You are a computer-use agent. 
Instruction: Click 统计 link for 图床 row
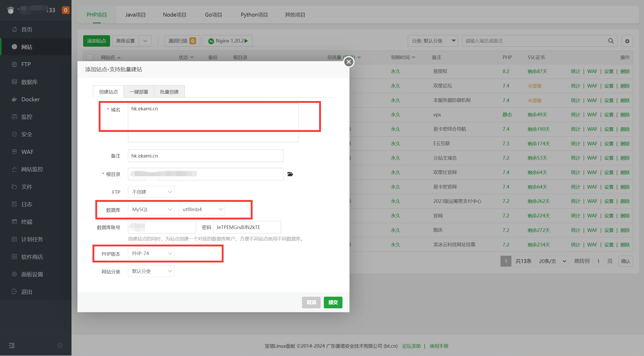point(576,230)
